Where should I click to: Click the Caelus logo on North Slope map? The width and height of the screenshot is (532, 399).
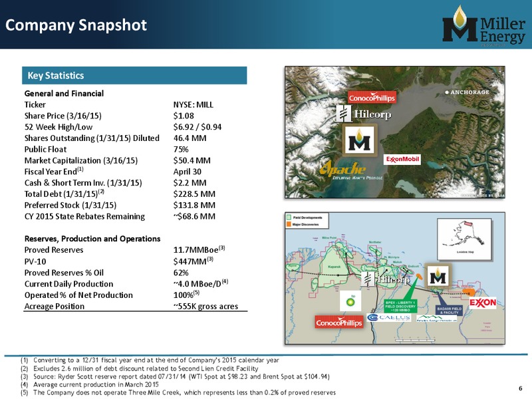[389, 318]
